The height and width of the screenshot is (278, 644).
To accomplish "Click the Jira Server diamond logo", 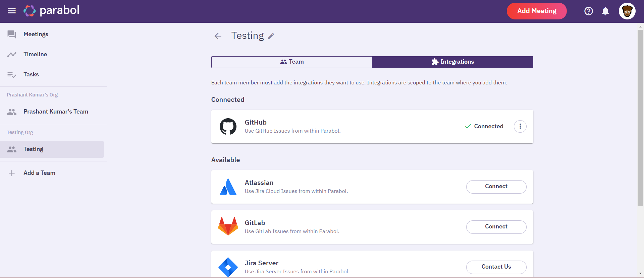I will 228,267.
